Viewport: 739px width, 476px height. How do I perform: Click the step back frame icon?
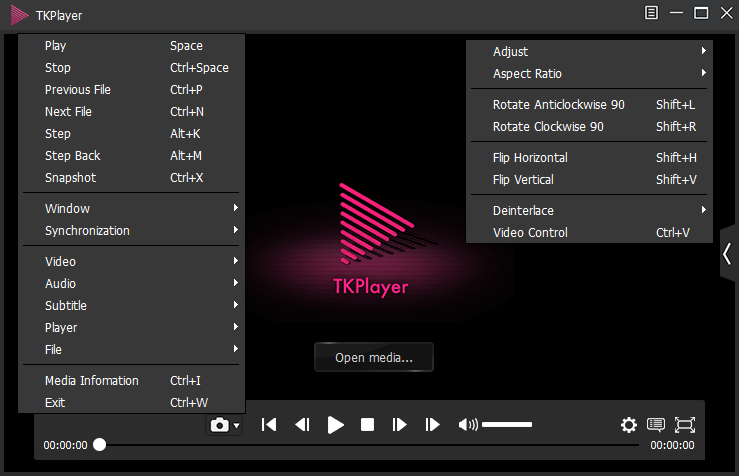click(302, 425)
